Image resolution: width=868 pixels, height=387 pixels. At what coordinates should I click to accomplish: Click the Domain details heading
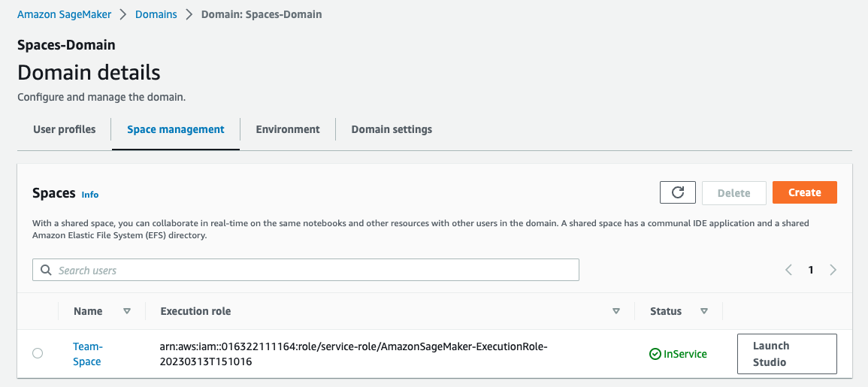pos(89,73)
